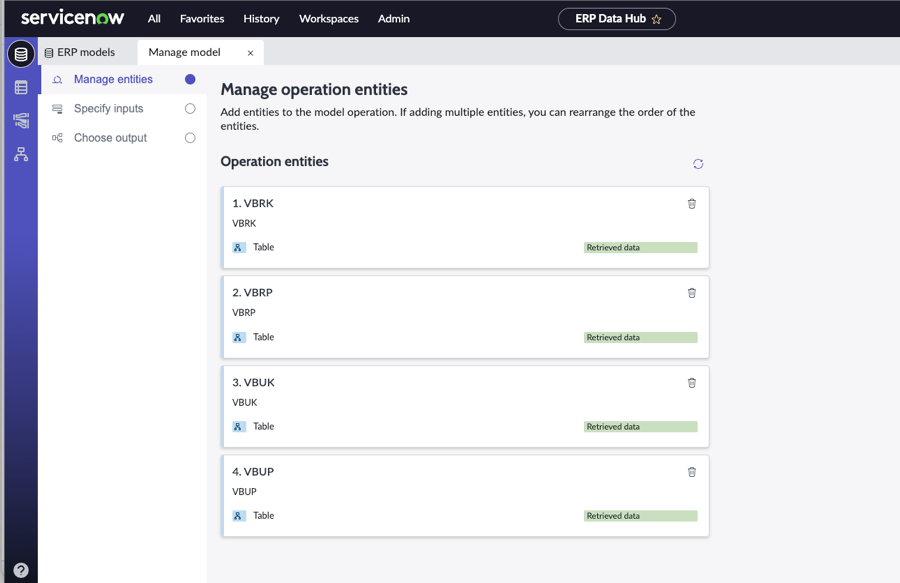The height and width of the screenshot is (583, 900).
Task: Favorite ERP Data Hub with star icon
Action: coord(657,19)
